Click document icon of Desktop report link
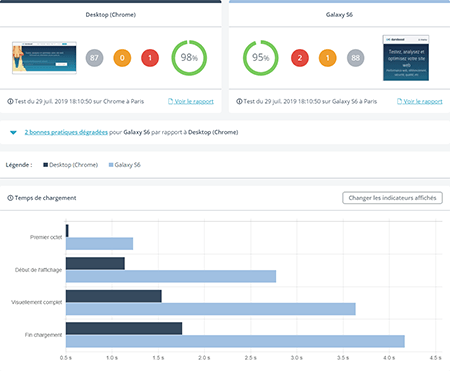Screen dimensions: 450x371 tap(170, 101)
